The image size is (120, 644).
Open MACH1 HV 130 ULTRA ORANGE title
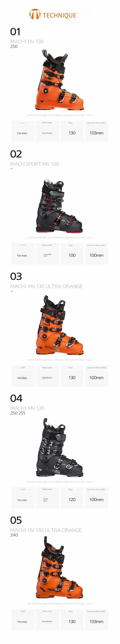(x=46, y=530)
